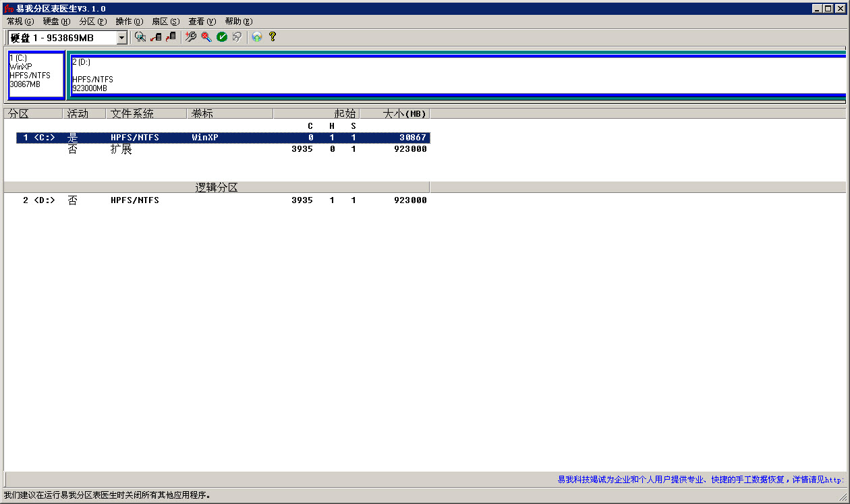This screenshot has width=850, height=504.
Task: Click the disk view magnifier toolbar icon
Action: click(140, 37)
